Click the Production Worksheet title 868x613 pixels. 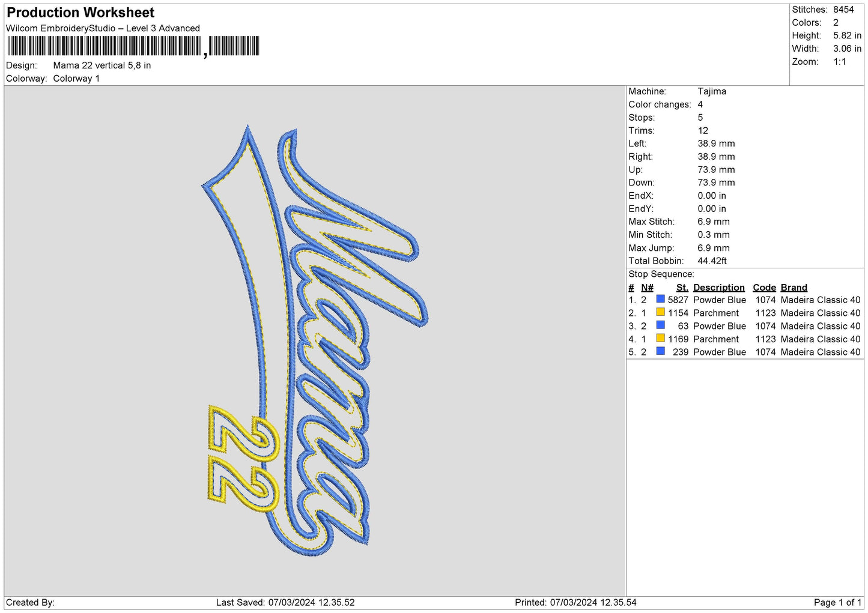point(80,13)
